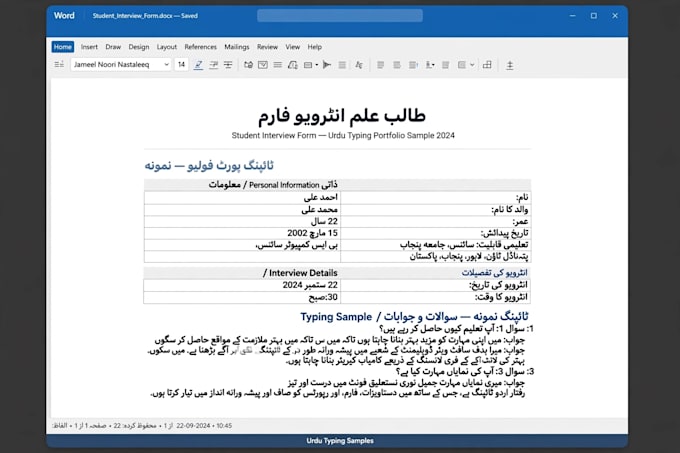Screen dimensions: 680x453
Task: Click the three horizontal lines icon
Action: click(278, 65)
